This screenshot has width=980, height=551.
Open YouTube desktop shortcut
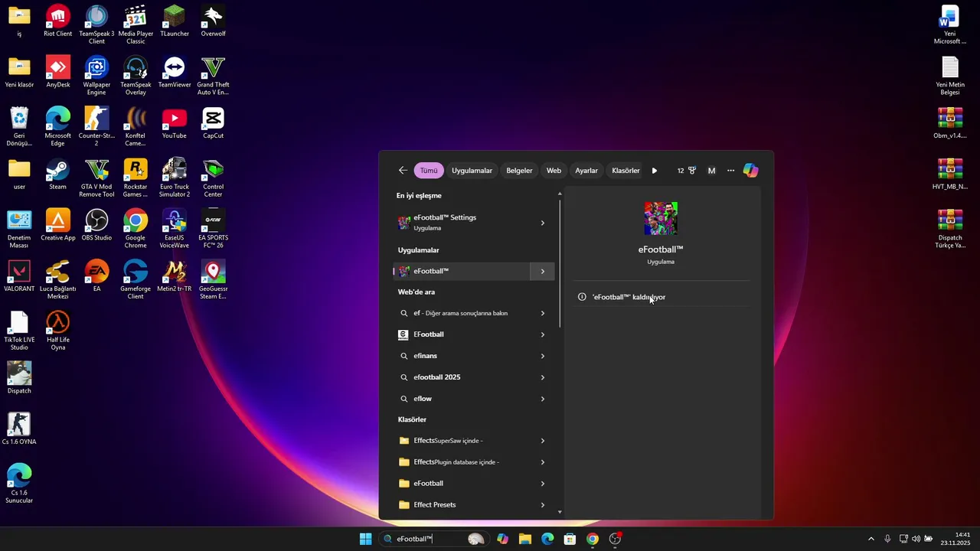coord(175,123)
